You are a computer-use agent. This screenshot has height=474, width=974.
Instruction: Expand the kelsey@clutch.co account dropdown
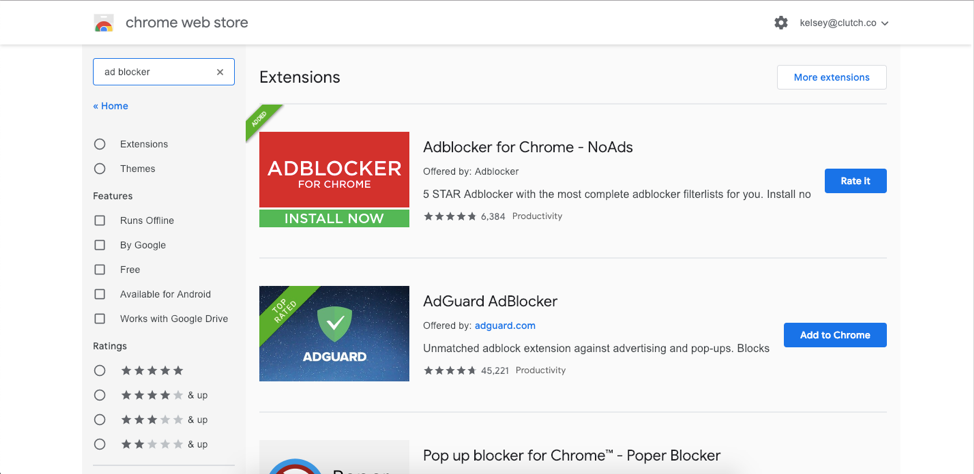click(844, 23)
